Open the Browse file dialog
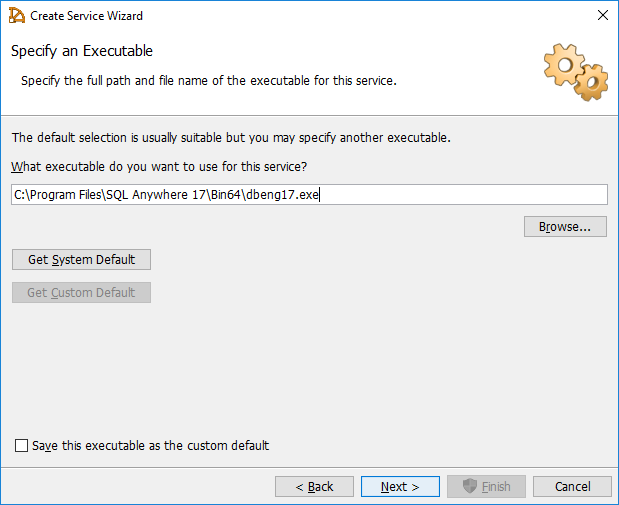This screenshot has height=505, width=619. (565, 227)
